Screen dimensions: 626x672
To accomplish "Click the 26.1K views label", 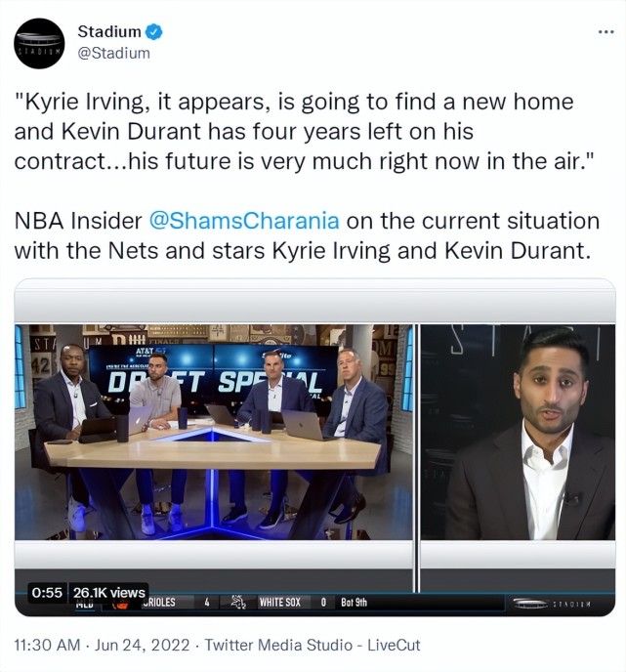I will [x=108, y=593].
